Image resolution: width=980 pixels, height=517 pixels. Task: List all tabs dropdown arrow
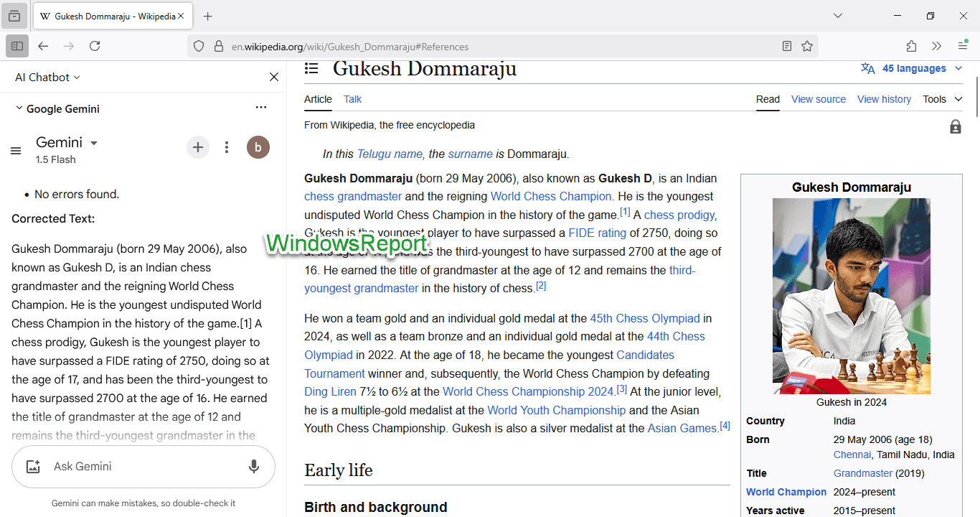click(x=838, y=16)
